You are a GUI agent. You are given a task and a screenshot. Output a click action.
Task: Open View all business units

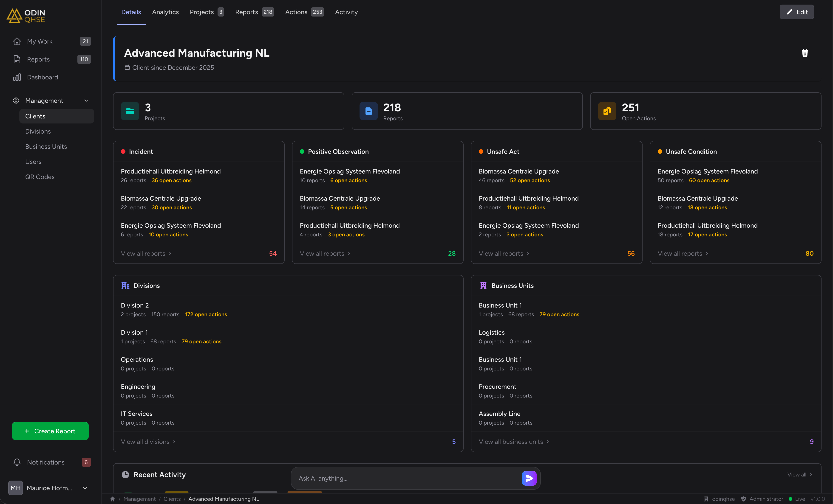pos(511,442)
